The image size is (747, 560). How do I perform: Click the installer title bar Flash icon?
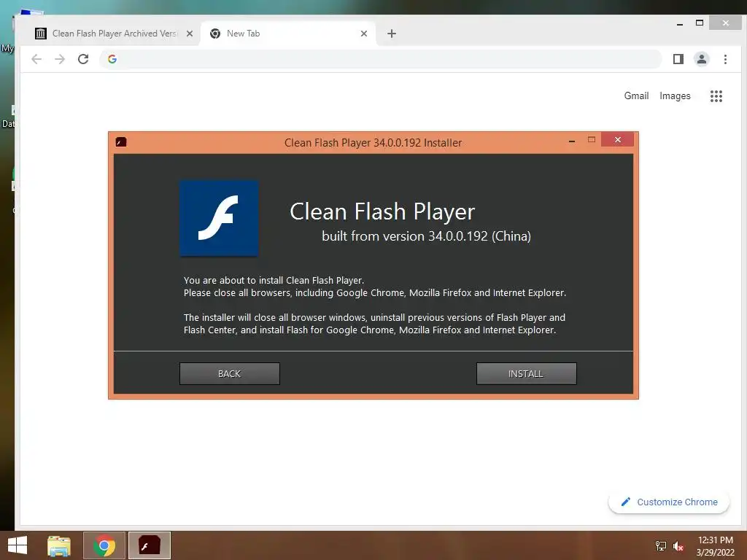pos(121,142)
